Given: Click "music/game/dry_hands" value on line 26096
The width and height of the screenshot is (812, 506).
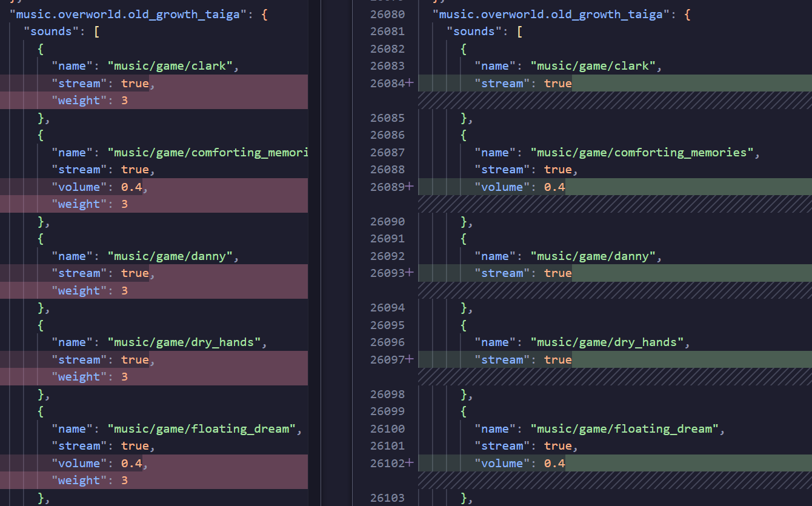Looking at the screenshot, I should pyautogui.click(x=607, y=342).
